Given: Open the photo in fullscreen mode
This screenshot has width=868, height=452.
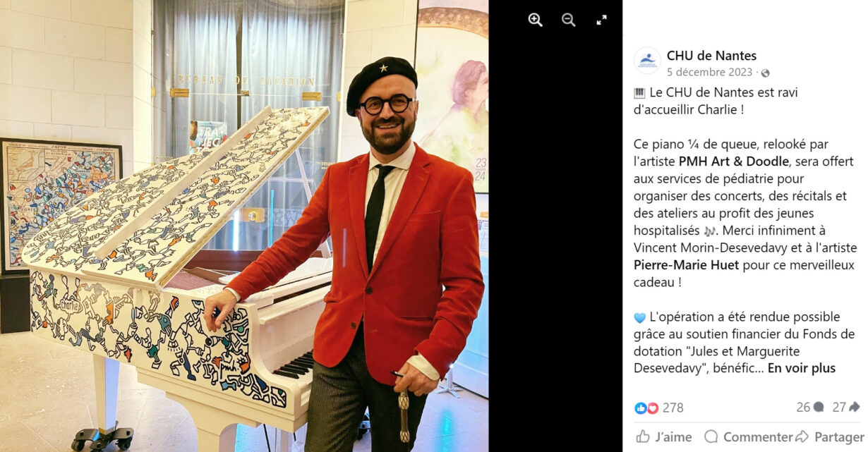Looking at the screenshot, I should tap(602, 20).
